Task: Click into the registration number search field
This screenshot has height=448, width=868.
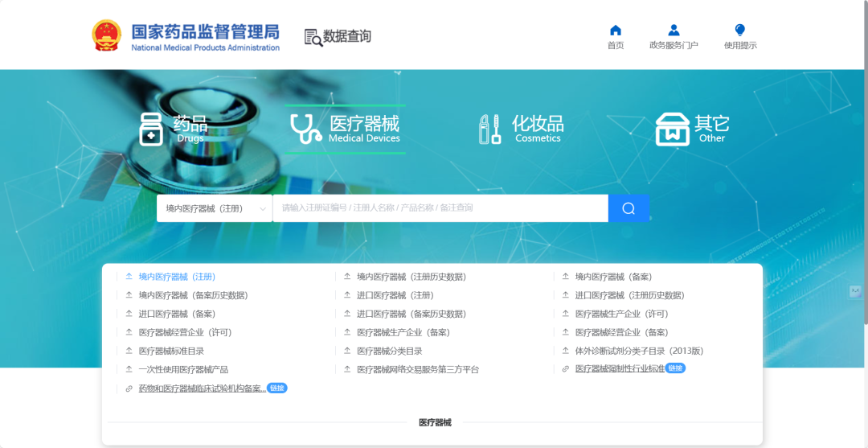Action: 440,208
